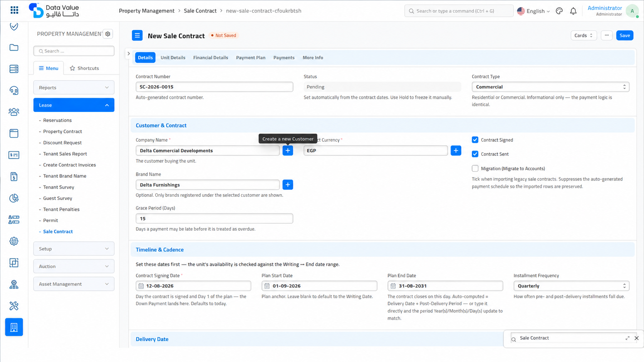Switch to the More Info tab

click(313, 58)
